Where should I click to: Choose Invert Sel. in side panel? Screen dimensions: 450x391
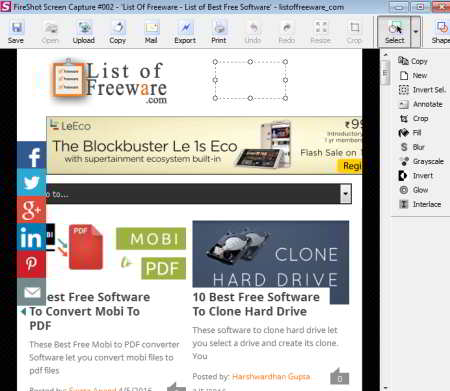422,90
